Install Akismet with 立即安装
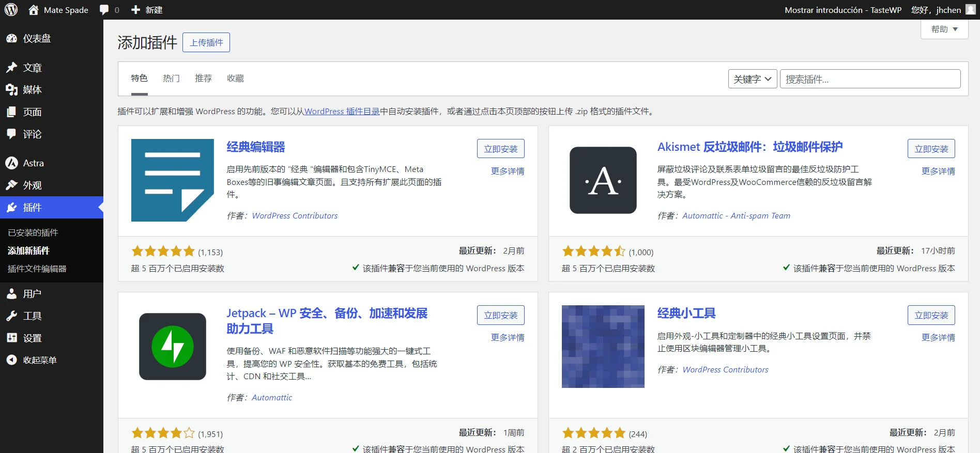This screenshot has width=980, height=453. click(x=931, y=149)
